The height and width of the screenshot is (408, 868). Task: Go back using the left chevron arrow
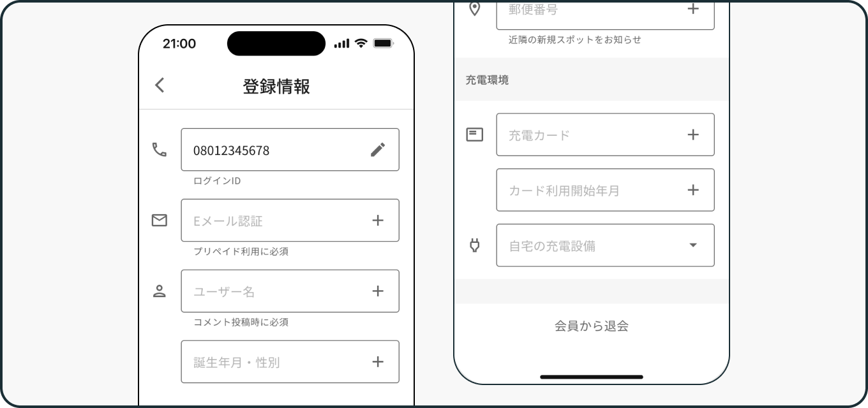tap(160, 85)
